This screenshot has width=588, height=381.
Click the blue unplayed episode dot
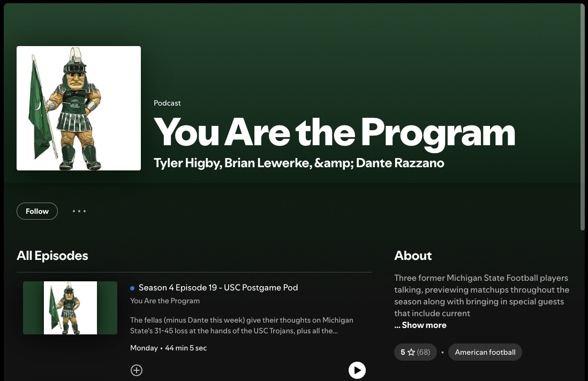[132, 288]
